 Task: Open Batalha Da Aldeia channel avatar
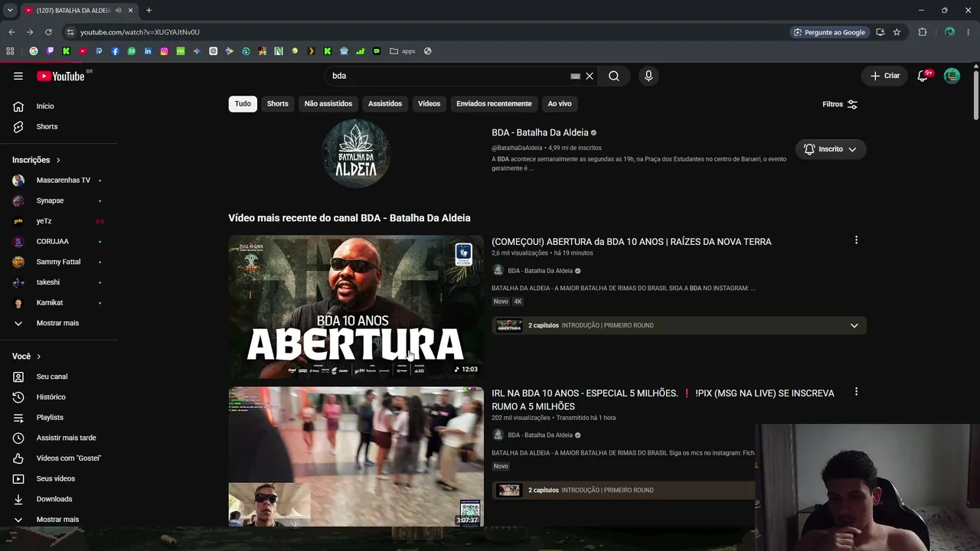(x=356, y=153)
